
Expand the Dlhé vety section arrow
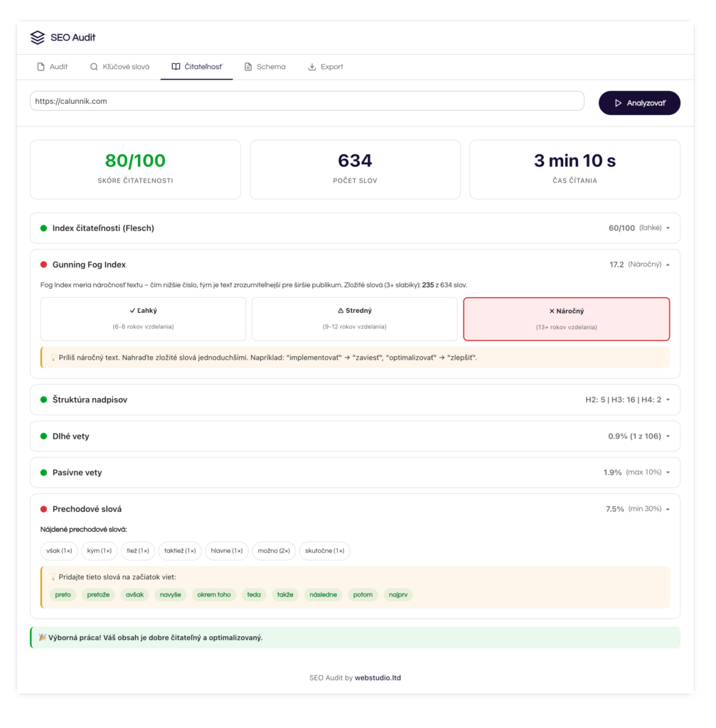tap(668, 437)
